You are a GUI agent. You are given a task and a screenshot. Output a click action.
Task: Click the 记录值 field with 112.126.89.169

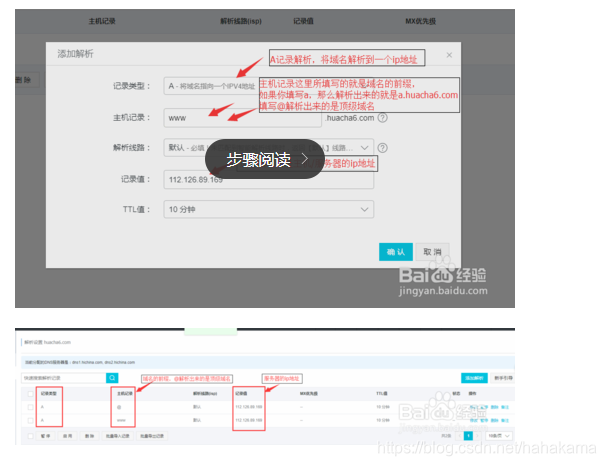269,179
